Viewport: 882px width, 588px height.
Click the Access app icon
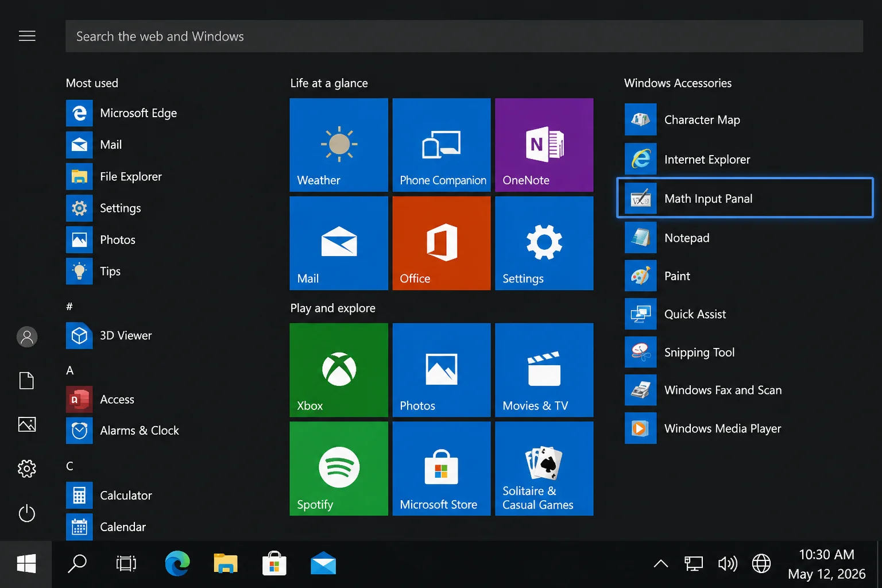pyautogui.click(x=79, y=399)
